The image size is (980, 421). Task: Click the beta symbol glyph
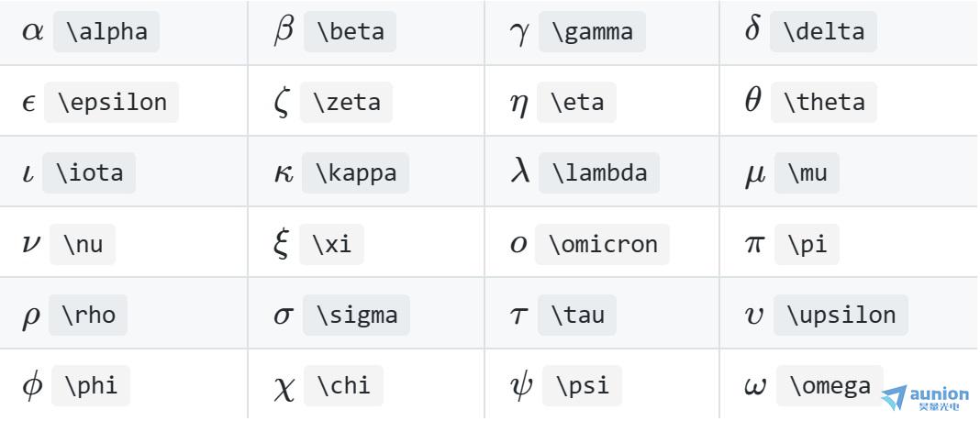coord(284,30)
